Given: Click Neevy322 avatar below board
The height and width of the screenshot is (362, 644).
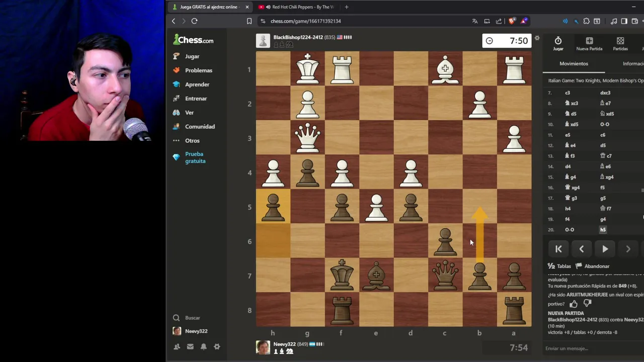Looking at the screenshot, I should click(x=263, y=347).
